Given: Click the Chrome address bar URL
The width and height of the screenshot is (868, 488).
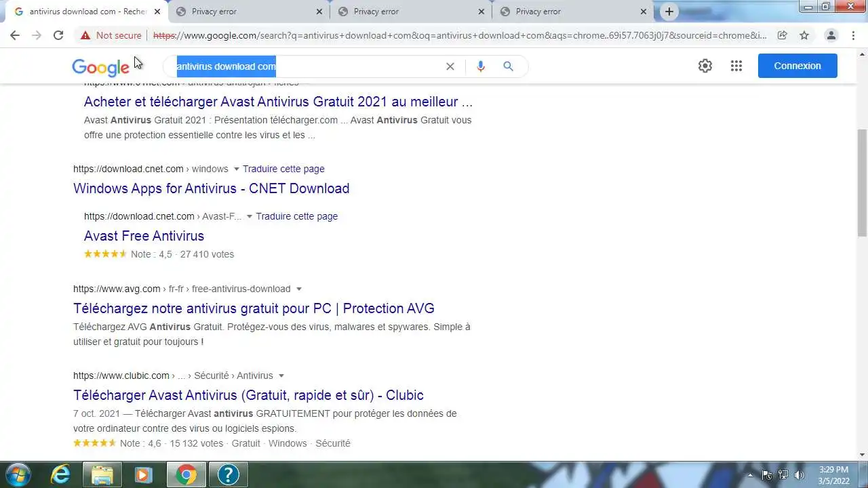Looking at the screenshot, I should 460,35.
